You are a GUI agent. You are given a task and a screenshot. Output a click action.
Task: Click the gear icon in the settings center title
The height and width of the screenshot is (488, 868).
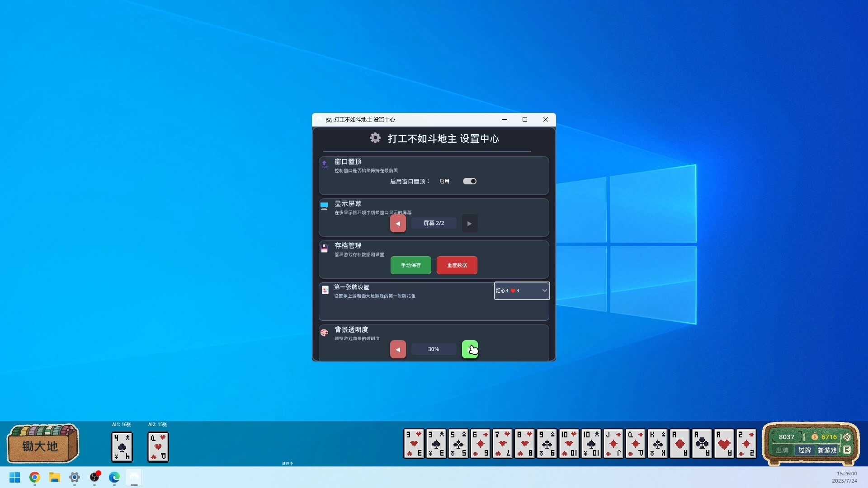(x=375, y=138)
